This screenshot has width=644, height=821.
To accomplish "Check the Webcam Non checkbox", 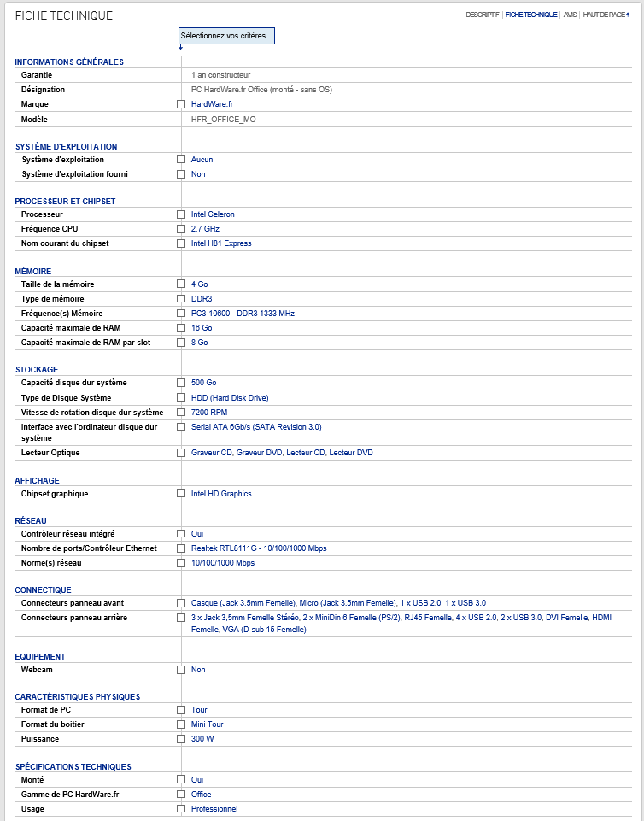I will [x=181, y=670].
